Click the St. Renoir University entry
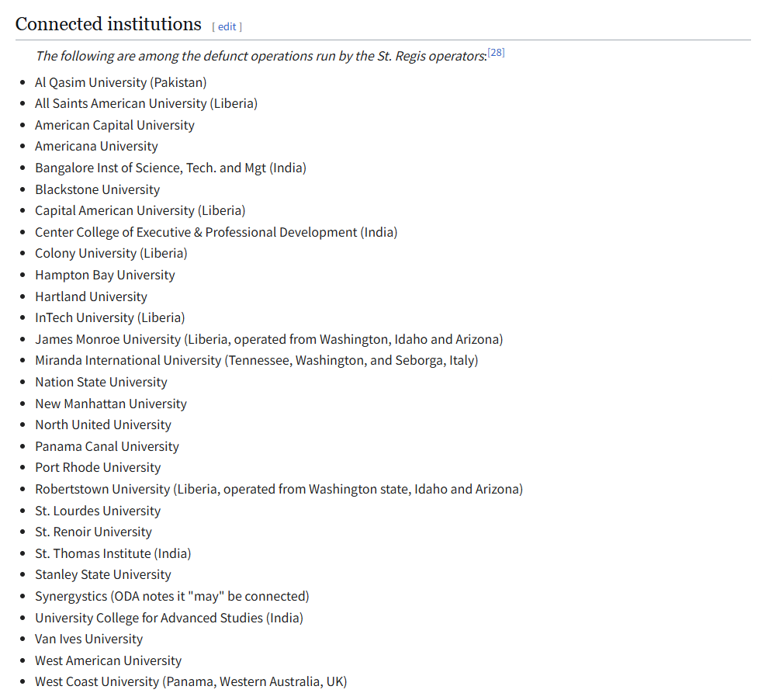 (x=93, y=532)
